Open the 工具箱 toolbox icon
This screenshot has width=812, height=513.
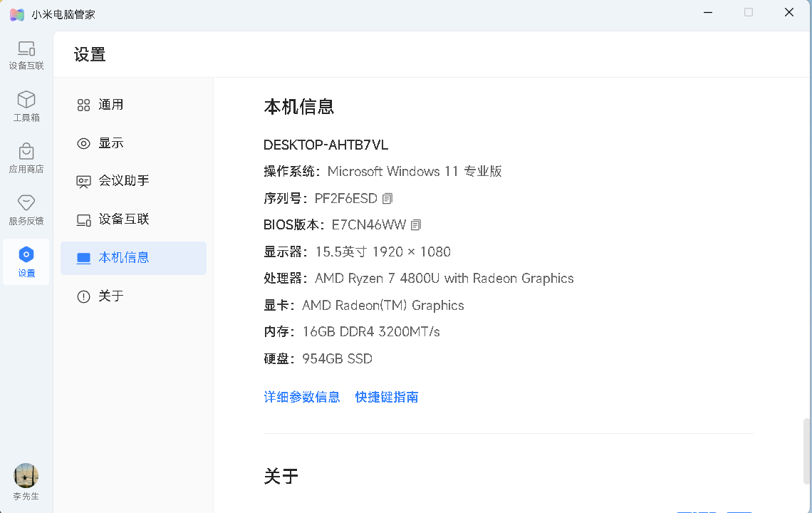(26, 107)
